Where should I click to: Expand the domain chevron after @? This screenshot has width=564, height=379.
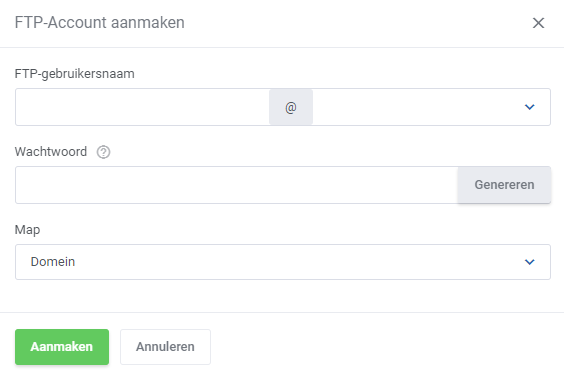529,107
